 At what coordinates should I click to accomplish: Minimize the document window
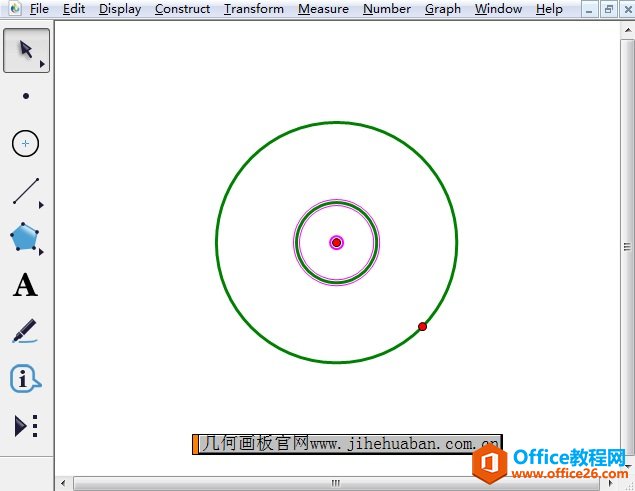click(589, 10)
